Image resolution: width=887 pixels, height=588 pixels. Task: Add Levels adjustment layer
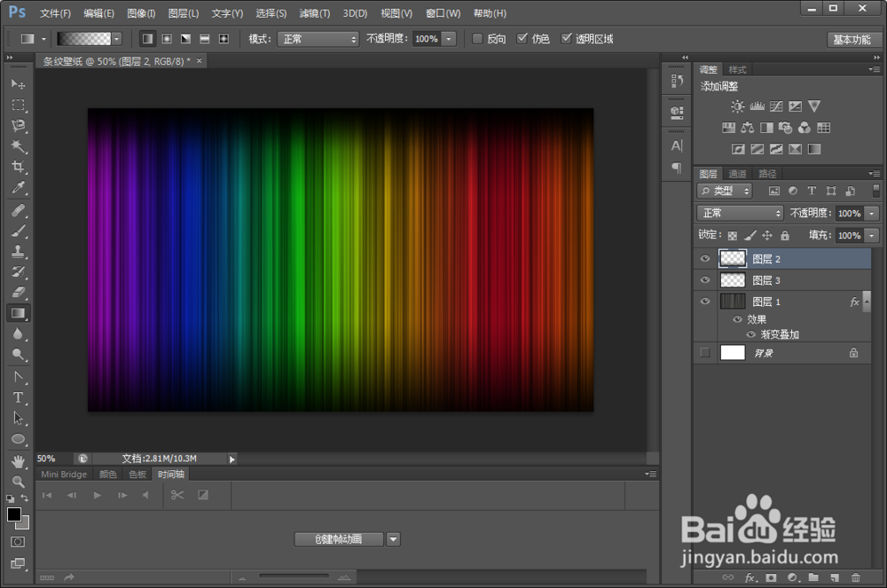point(757,106)
